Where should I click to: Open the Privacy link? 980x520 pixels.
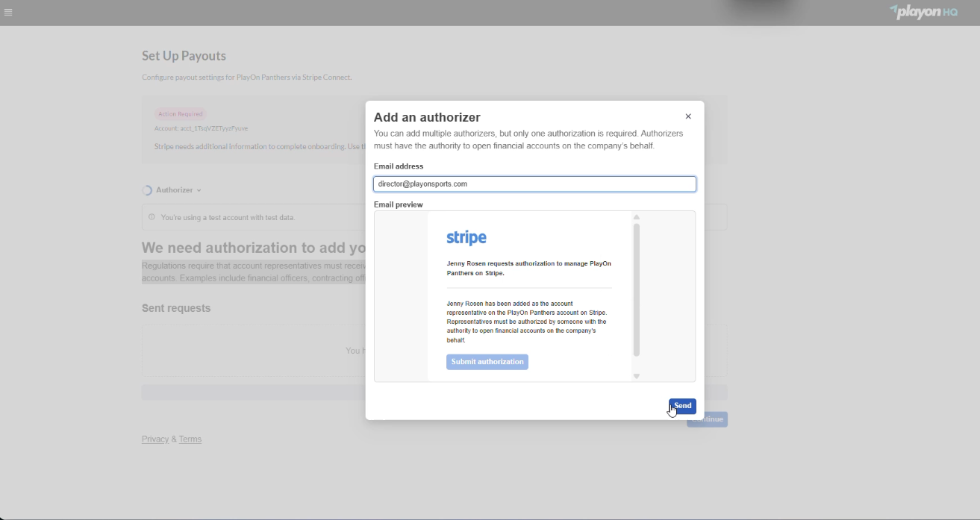click(x=155, y=439)
